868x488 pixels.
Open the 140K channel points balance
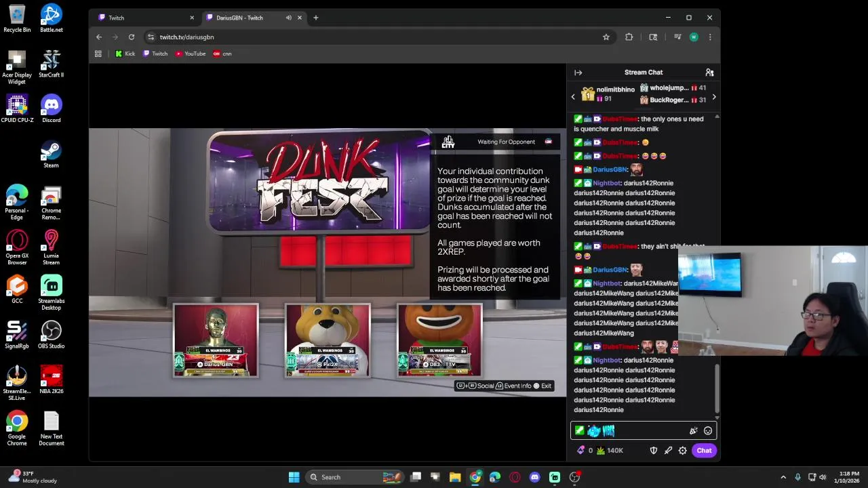[x=610, y=450]
